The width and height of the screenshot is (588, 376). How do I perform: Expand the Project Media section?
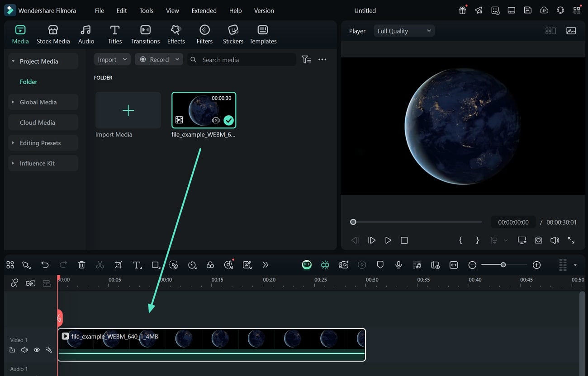(x=43, y=61)
